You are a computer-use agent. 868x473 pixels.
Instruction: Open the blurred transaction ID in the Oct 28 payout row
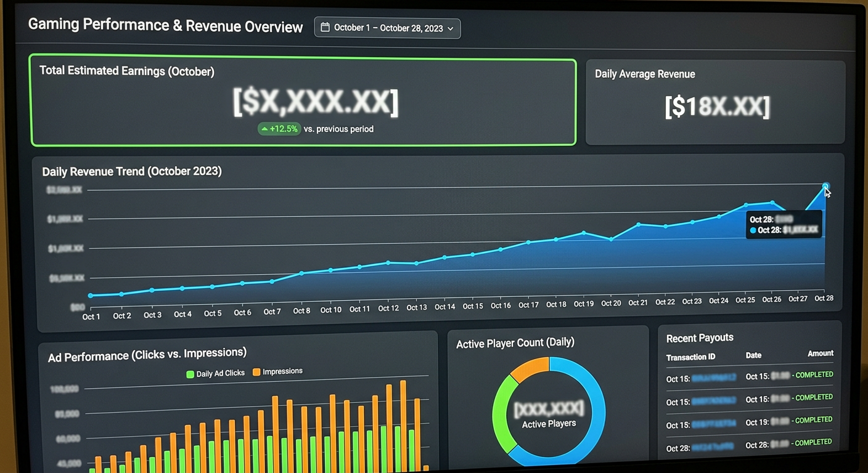pos(713,447)
